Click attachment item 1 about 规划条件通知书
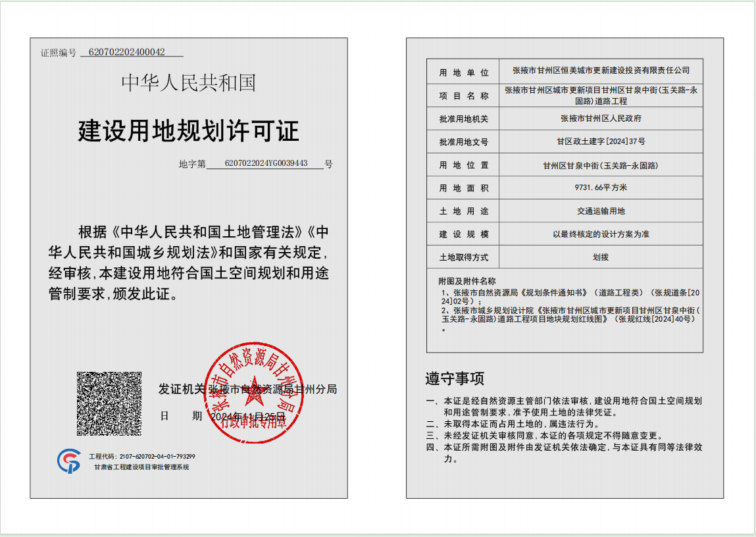The width and height of the screenshot is (756, 537). pos(571,297)
